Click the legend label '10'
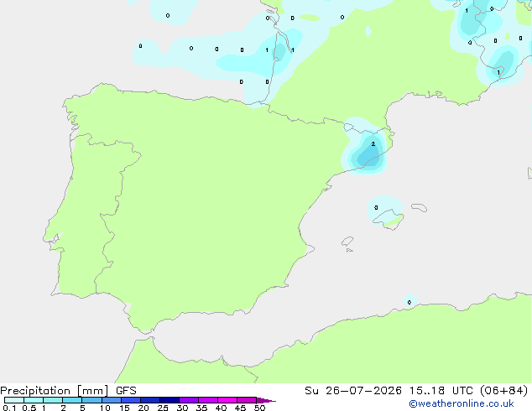The height and width of the screenshot is (411, 532). point(105,408)
